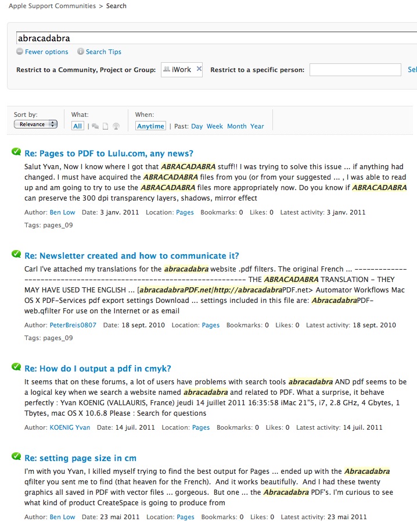417x532 pixels.
Task: Click author Ben Low on 3 janv. 2011 result
Action: 62,212
